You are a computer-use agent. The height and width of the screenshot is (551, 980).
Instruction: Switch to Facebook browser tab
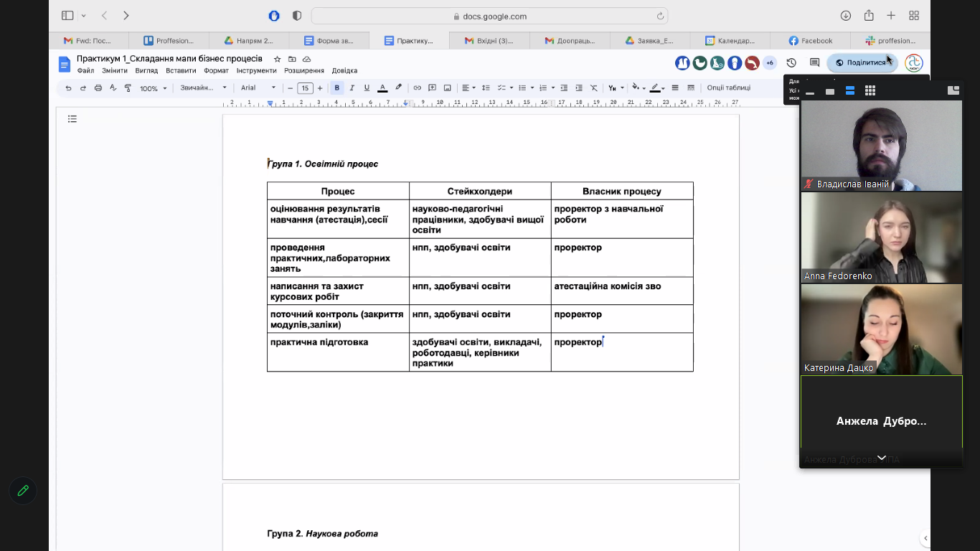pos(810,41)
